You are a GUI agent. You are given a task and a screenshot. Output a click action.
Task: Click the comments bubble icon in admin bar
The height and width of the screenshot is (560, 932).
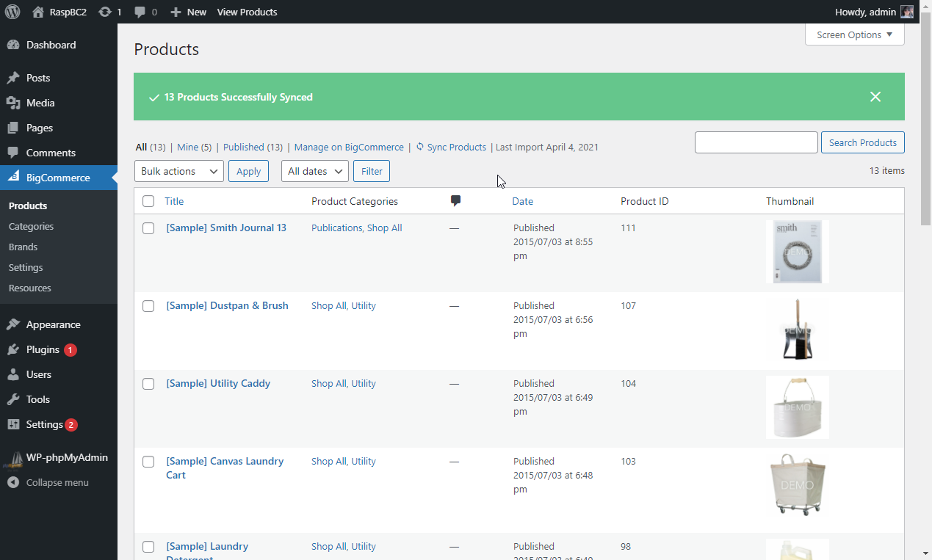coord(140,12)
